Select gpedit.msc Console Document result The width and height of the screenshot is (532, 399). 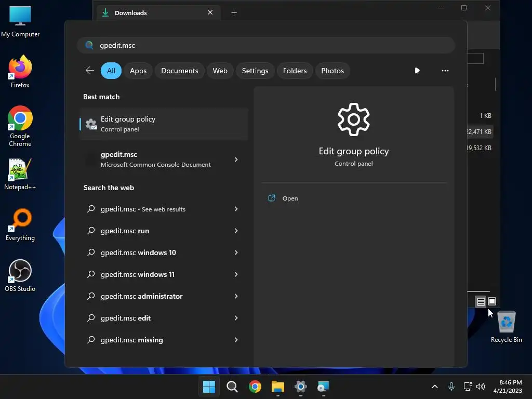click(x=155, y=159)
